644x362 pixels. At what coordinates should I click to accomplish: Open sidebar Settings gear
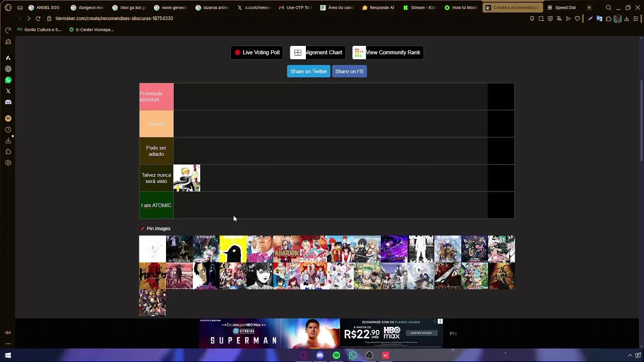tap(8, 163)
